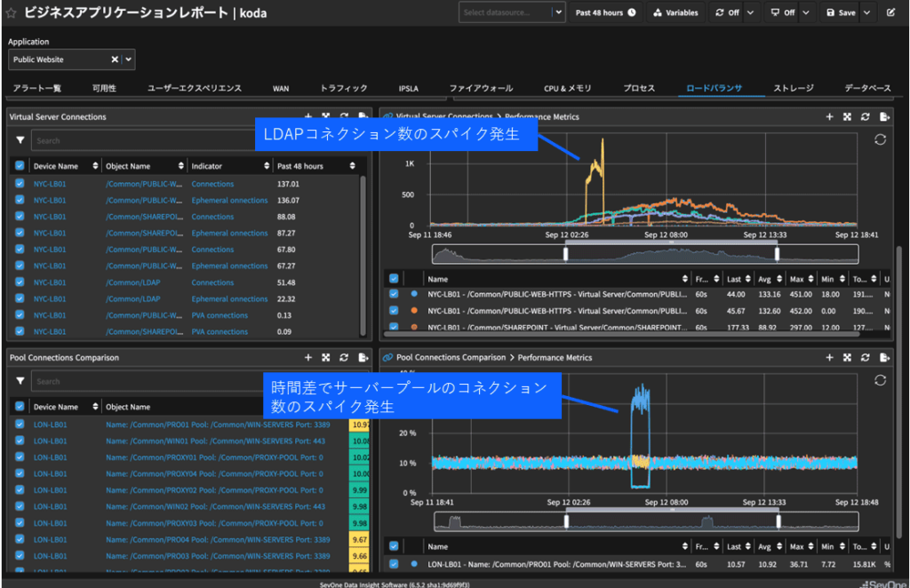Click the left handle of the chart time-range slider

pyautogui.click(x=565, y=254)
